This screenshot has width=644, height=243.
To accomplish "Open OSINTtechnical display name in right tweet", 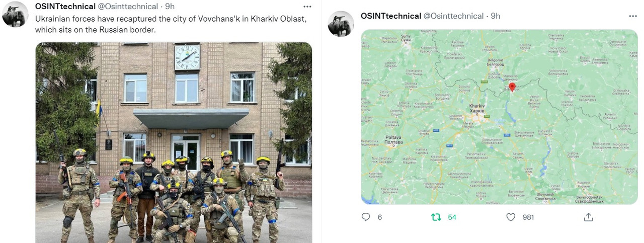I will [391, 16].
